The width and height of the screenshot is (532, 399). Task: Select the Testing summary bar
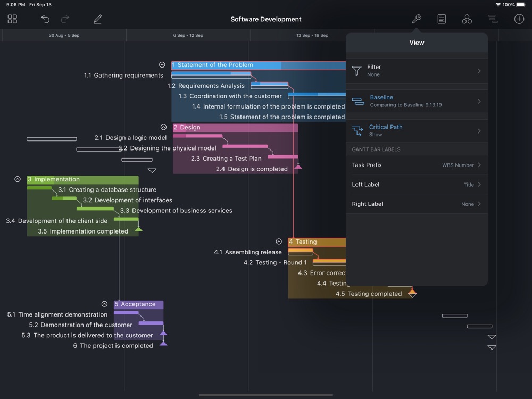click(317, 242)
